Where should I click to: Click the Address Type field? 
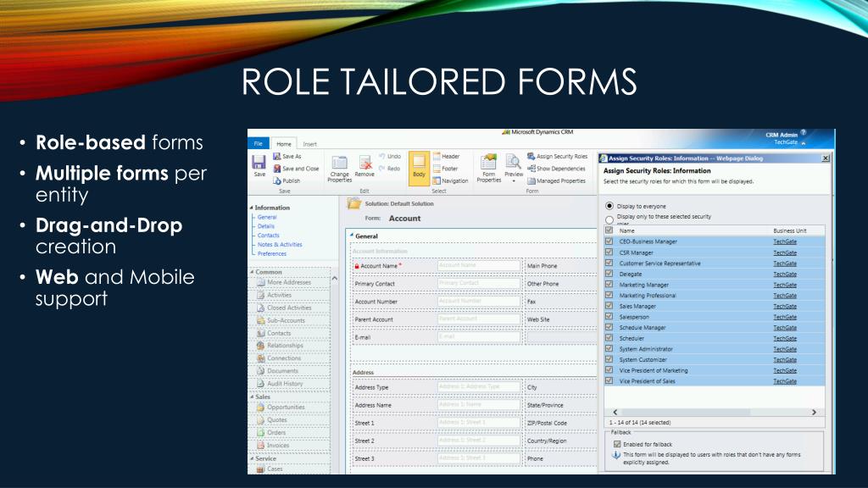[479, 386]
